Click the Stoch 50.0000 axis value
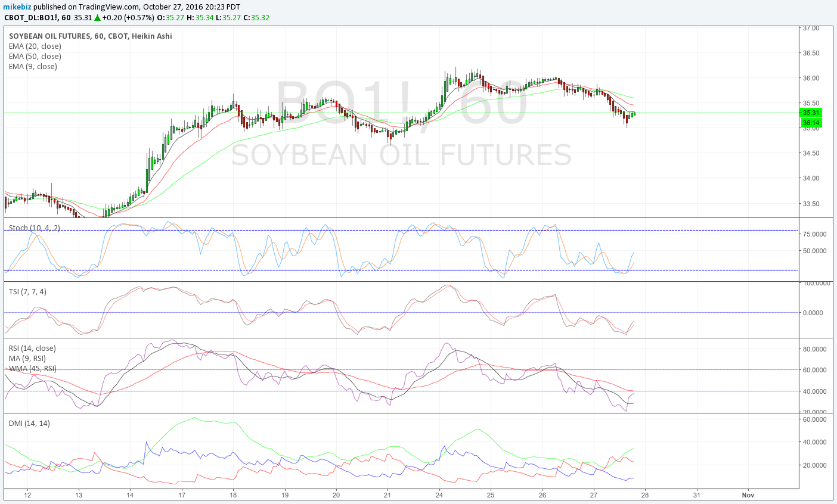 coord(814,251)
